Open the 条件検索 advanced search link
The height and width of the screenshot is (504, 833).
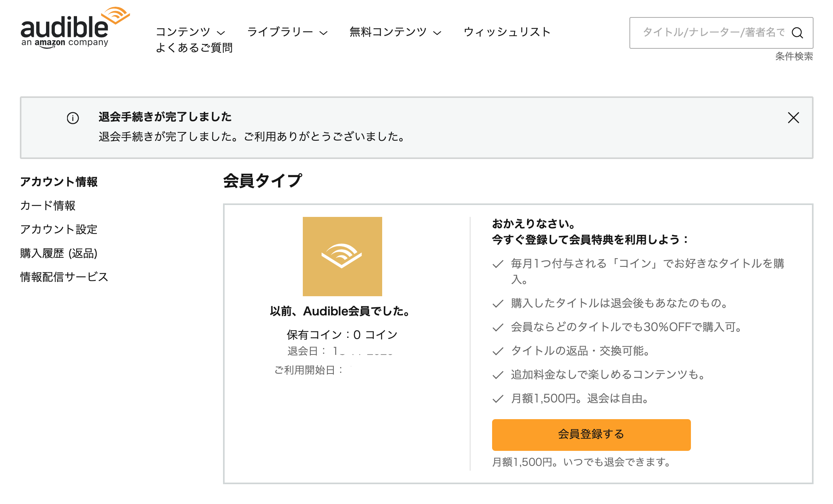[794, 56]
